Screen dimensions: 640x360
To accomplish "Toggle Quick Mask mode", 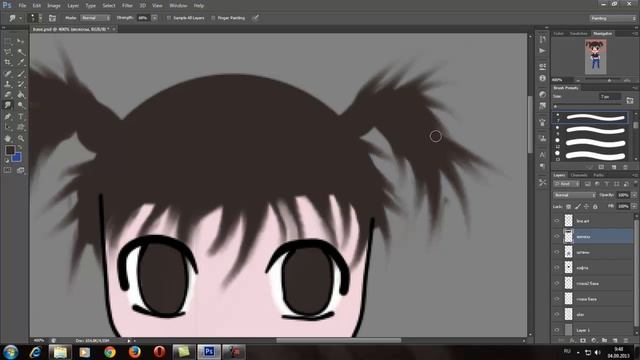I will (8, 170).
